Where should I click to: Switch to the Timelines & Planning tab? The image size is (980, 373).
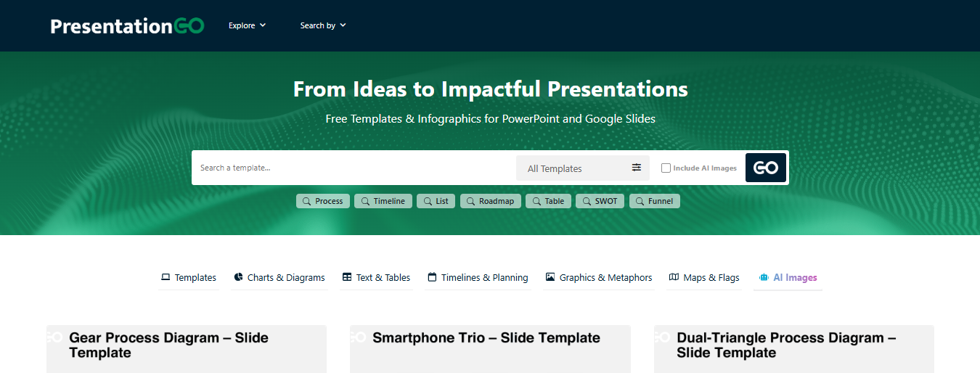[478, 277]
